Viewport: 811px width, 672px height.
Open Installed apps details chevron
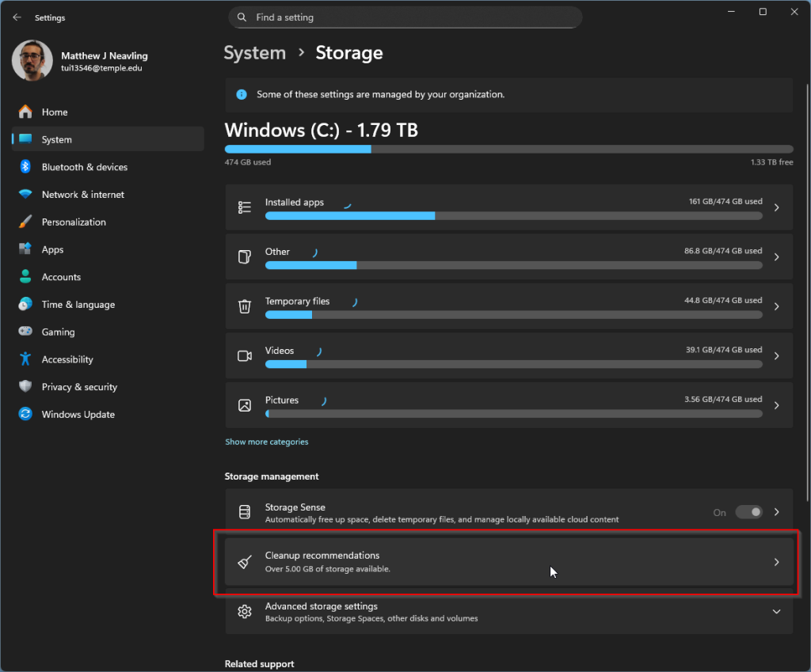coord(776,207)
